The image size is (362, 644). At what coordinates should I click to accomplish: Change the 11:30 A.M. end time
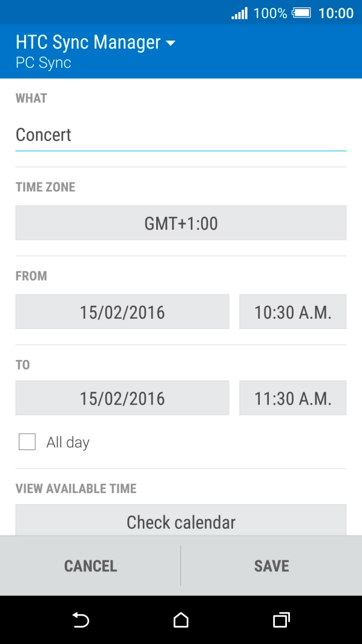(292, 398)
